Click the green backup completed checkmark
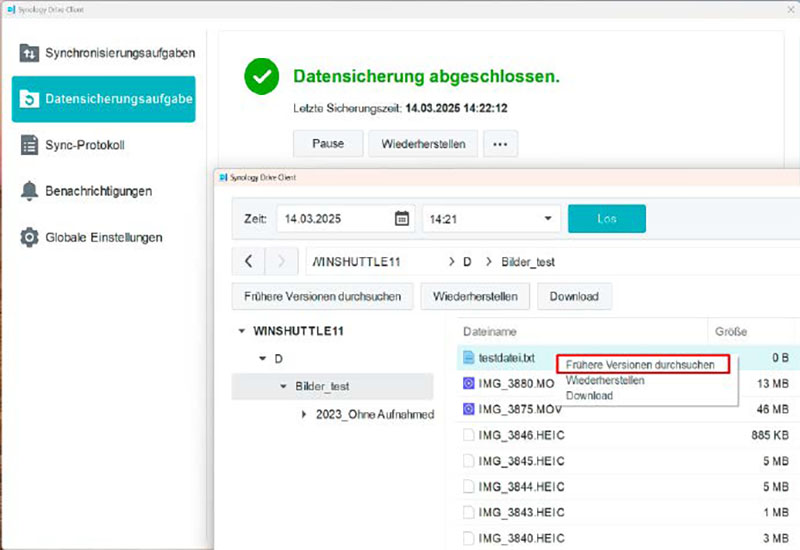Screen dimensions: 800x550 pyautogui.click(x=262, y=77)
